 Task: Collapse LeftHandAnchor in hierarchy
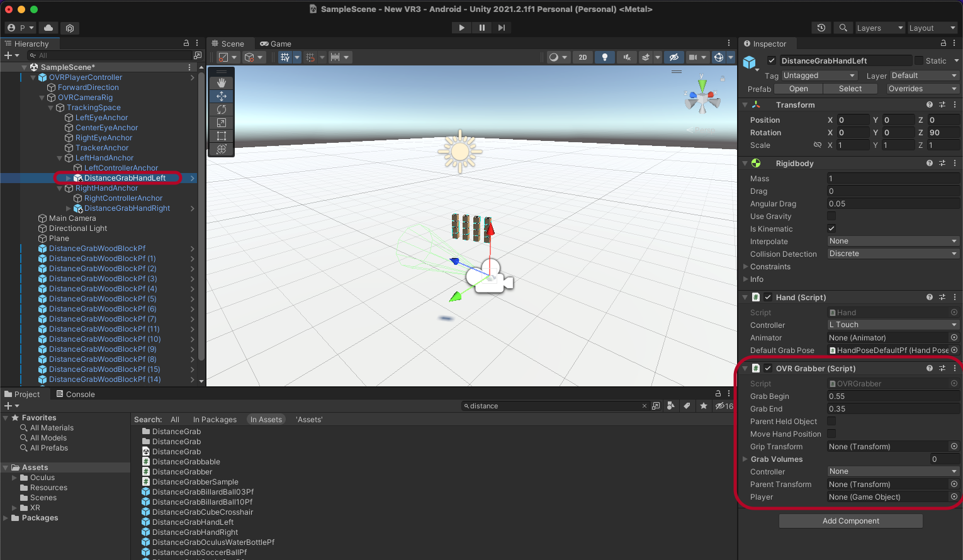click(60, 158)
